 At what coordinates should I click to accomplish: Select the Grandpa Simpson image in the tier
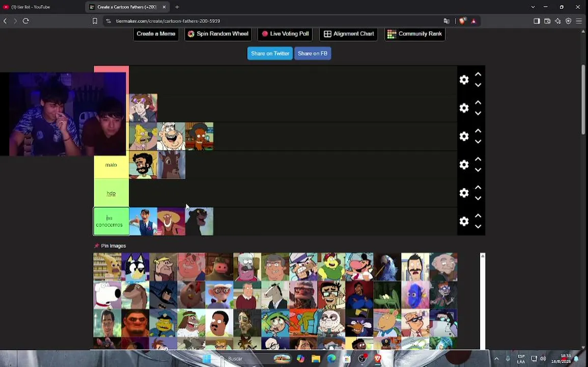[x=143, y=136]
